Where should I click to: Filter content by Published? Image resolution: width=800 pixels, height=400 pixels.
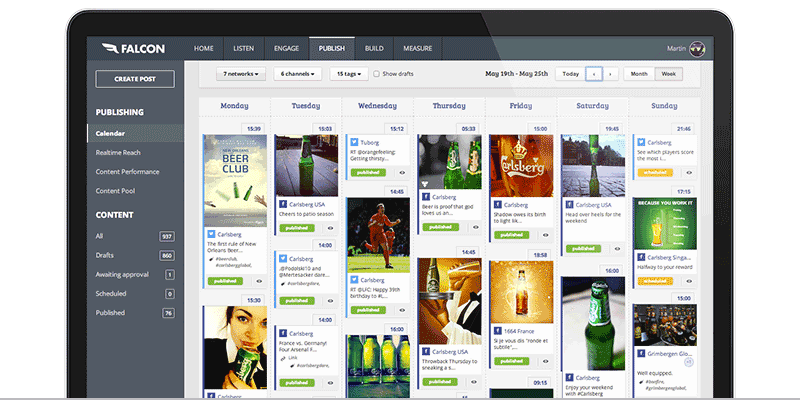coord(135,313)
